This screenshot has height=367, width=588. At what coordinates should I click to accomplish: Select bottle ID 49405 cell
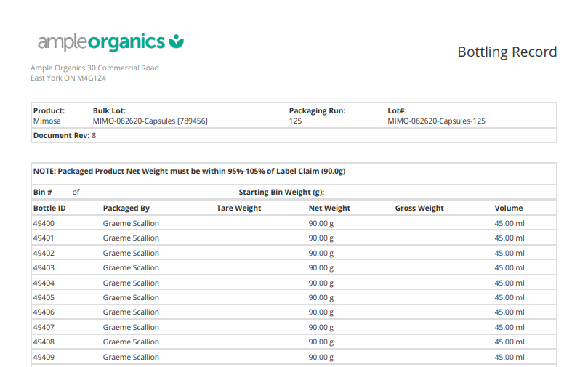(x=44, y=297)
